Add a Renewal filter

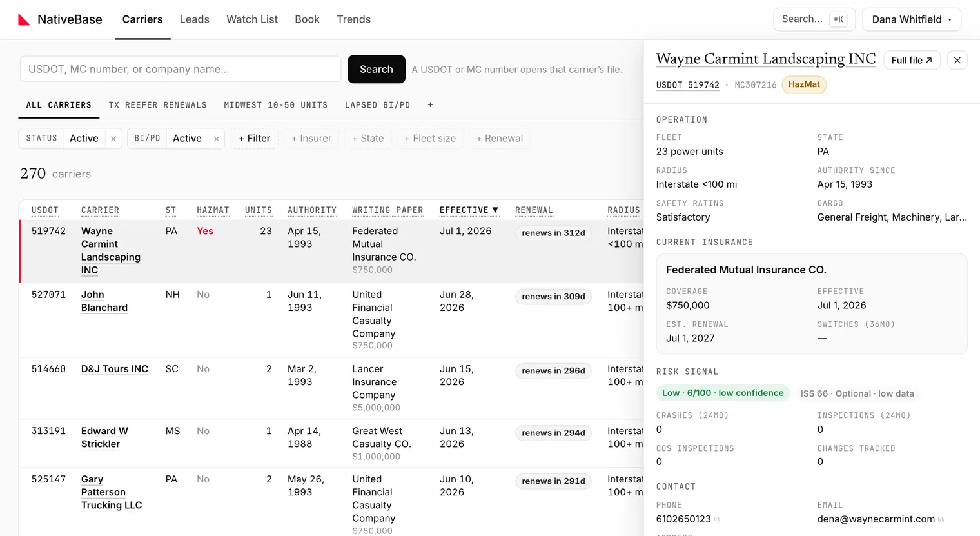(x=499, y=139)
